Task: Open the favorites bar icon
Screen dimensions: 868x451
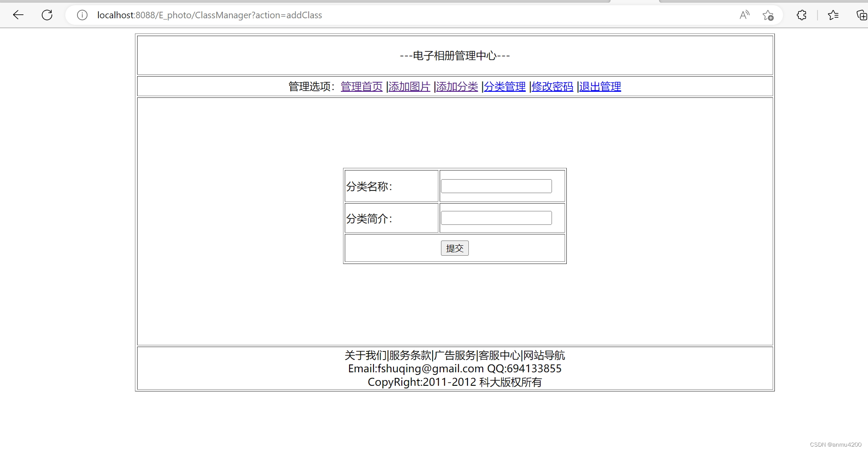Action: point(833,15)
